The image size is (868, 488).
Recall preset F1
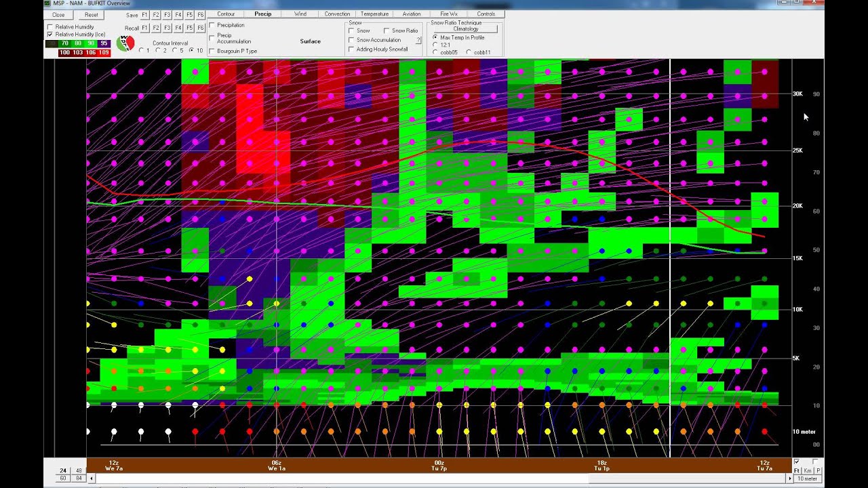point(144,28)
